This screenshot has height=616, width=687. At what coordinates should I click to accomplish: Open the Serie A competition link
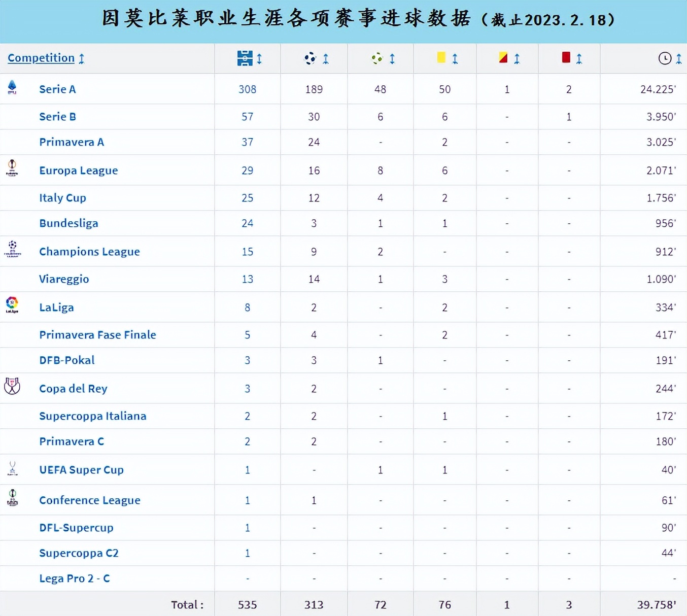point(57,89)
